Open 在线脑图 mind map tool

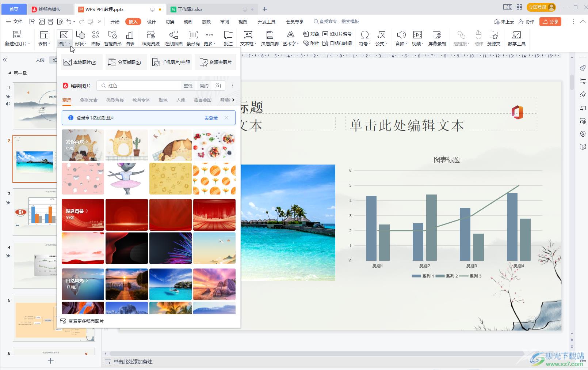[x=174, y=38]
